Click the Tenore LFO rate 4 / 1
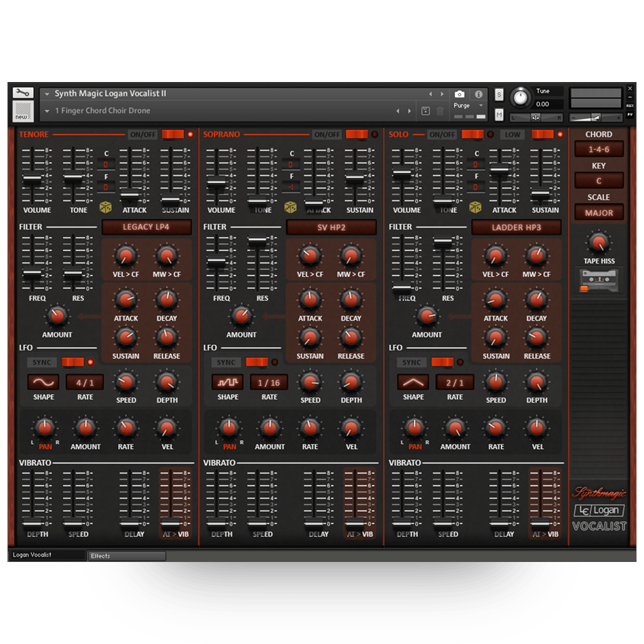This screenshot has width=644, height=644. 85,382
